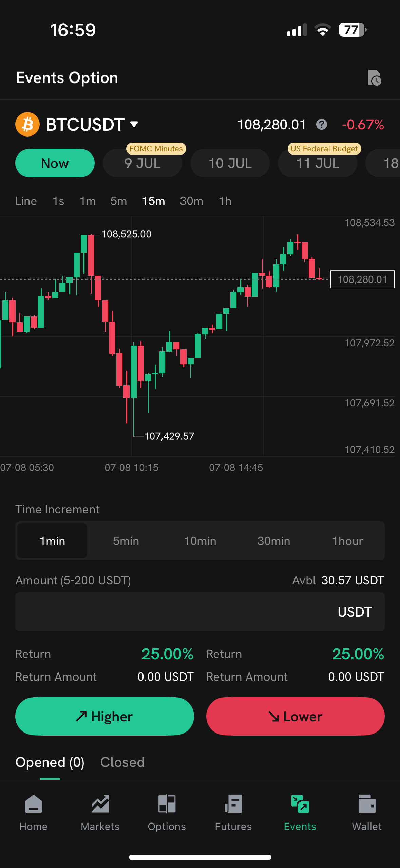Switch chart to 1h interval

click(x=225, y=201)
